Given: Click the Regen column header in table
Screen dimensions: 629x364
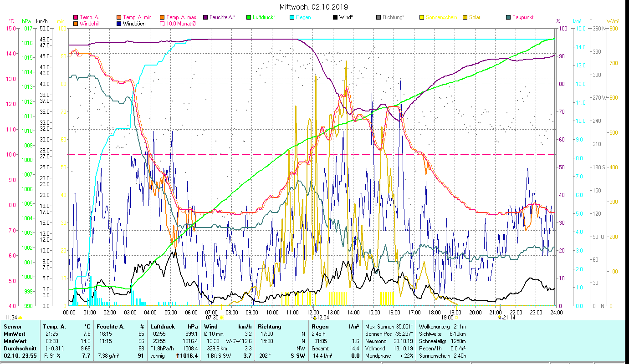Looking at the screenshot, I should click(321, 327).
